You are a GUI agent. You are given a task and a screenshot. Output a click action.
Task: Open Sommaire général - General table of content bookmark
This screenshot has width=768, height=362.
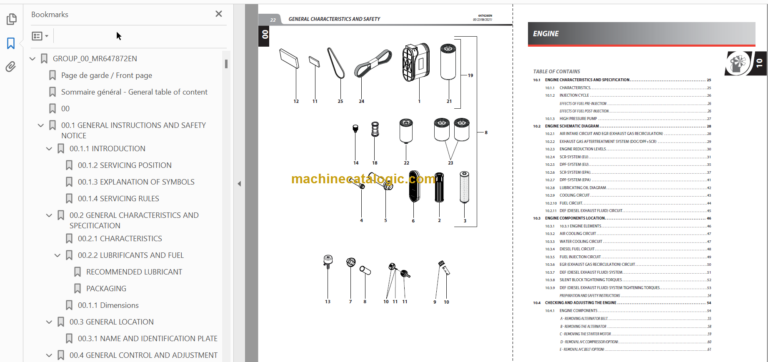pos(134,92)
